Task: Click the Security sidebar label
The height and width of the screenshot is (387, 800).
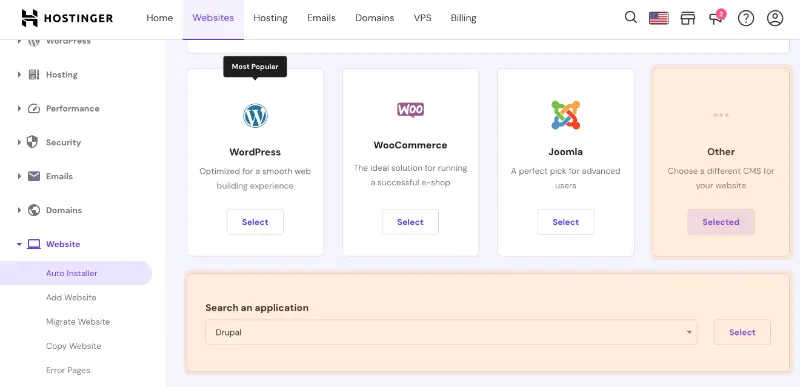Action: click(x=64, y=142)
